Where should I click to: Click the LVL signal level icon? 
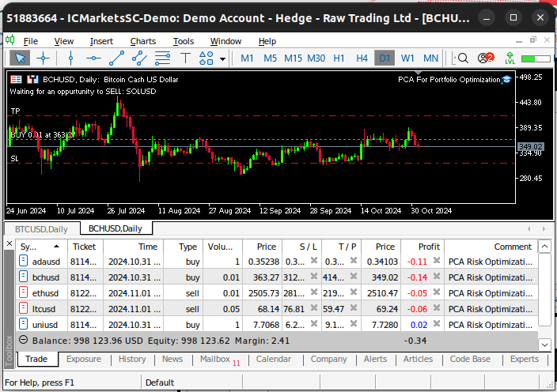pyautogui.click(x=510, y=58)
